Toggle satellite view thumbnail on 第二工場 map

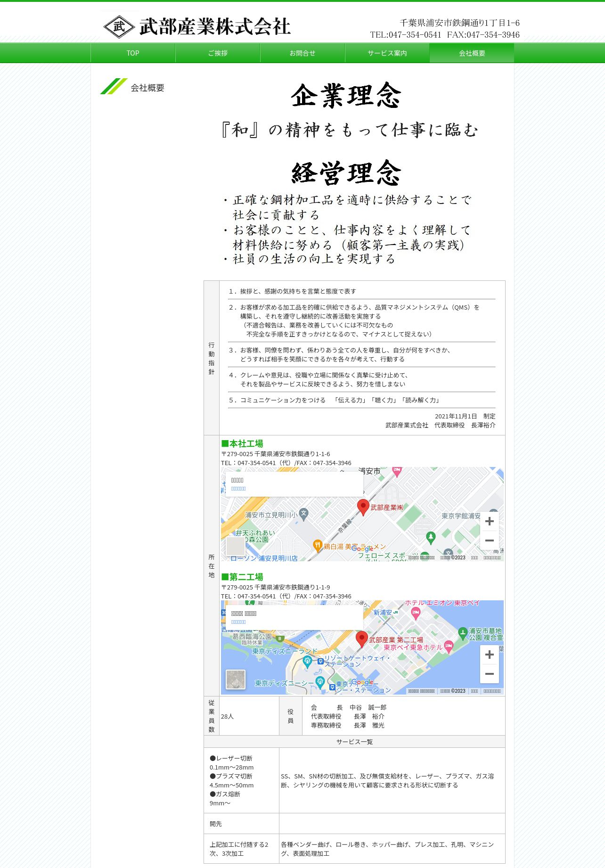tap(236, 680)
